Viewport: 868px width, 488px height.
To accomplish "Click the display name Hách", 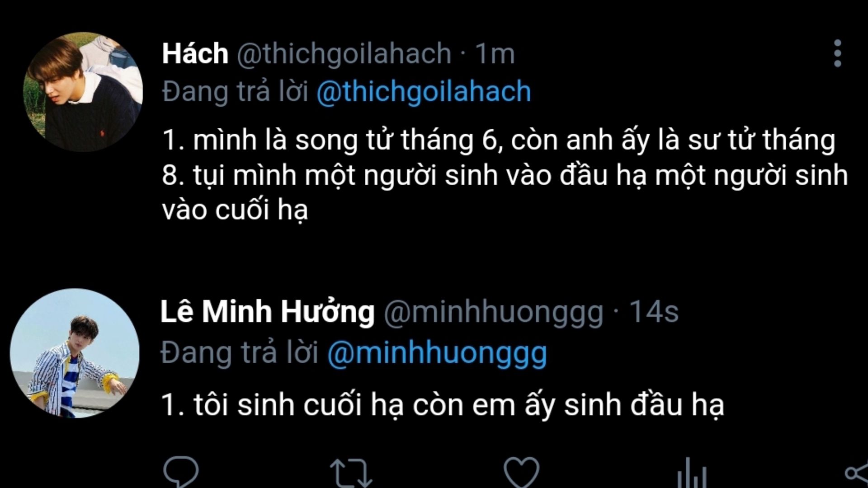I will (x=195, y=53).
